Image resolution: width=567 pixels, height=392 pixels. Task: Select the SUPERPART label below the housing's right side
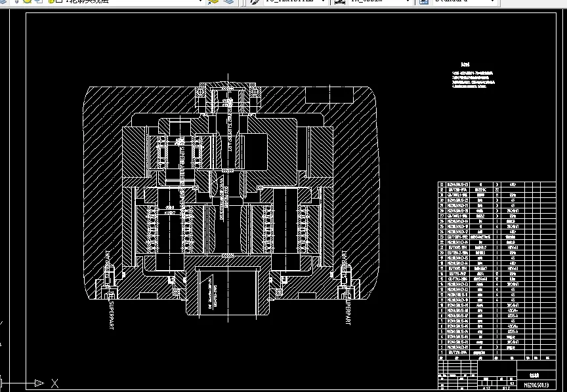point(348,311)
